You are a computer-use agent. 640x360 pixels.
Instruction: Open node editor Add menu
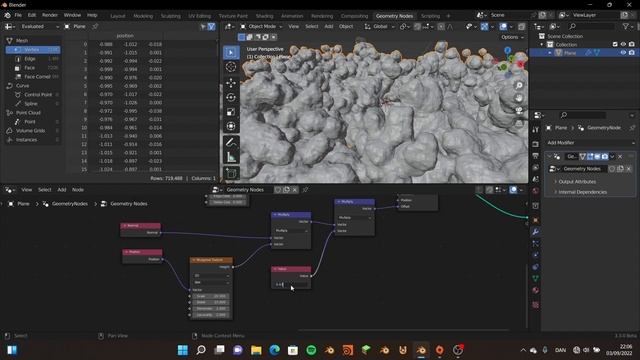(62, 190)
